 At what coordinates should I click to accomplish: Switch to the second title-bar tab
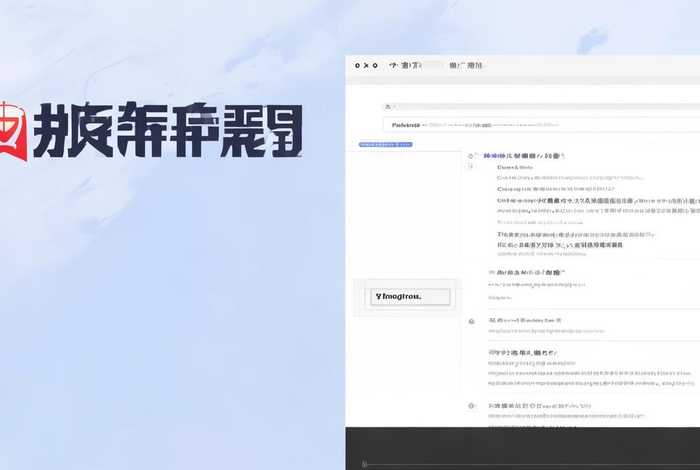point(466,65)
